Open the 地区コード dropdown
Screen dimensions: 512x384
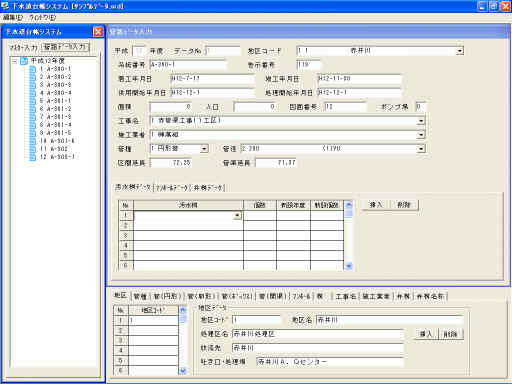460,51
